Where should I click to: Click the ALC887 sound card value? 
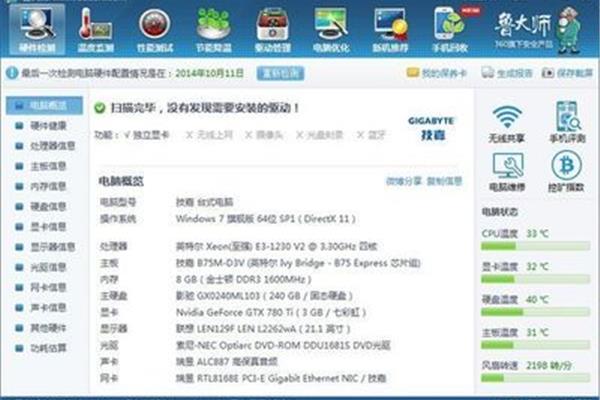(x=227, y=362)
